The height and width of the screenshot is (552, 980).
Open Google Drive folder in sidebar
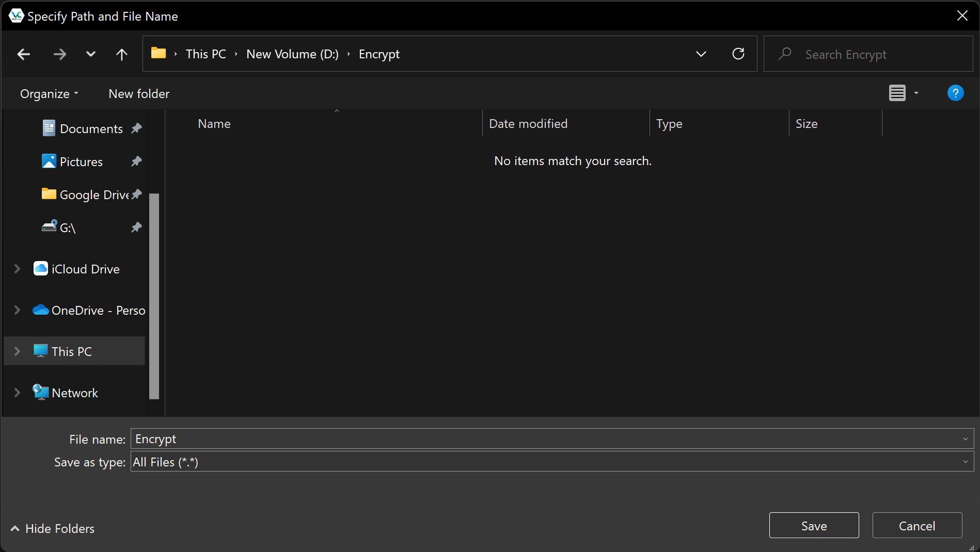94,195
